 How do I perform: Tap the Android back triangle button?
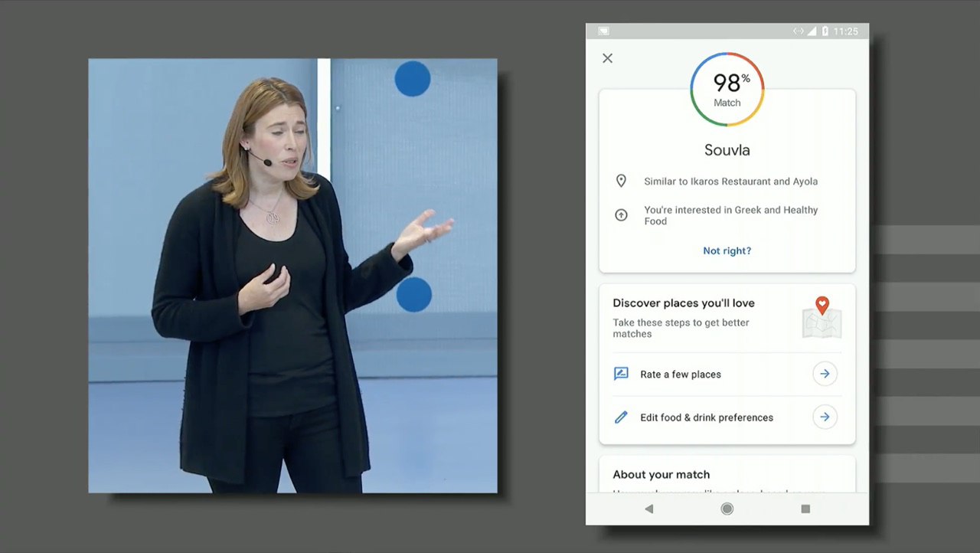[649, 509]
